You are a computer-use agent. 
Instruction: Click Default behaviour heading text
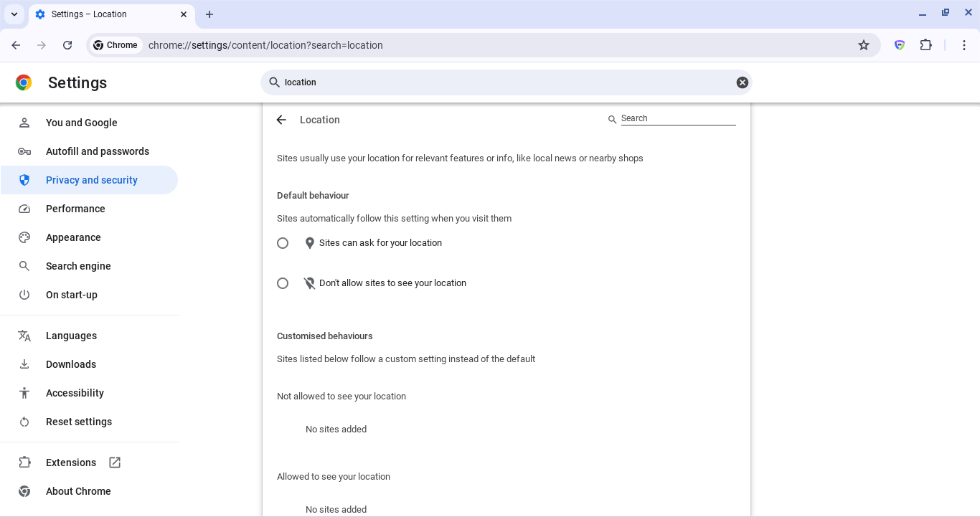313,195
